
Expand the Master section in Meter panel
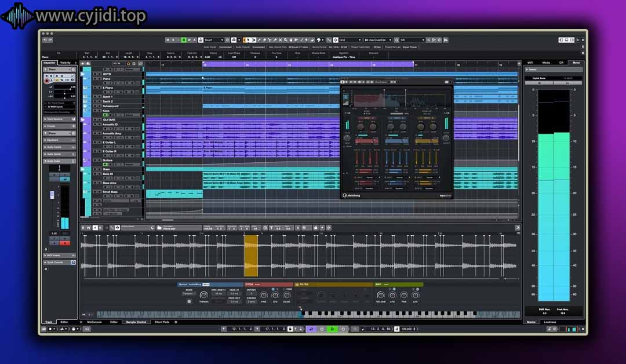click(554, 70)
